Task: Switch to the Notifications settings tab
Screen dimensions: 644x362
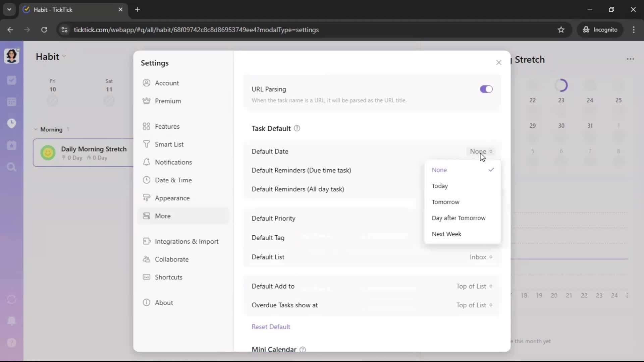Action: point(173,162)
